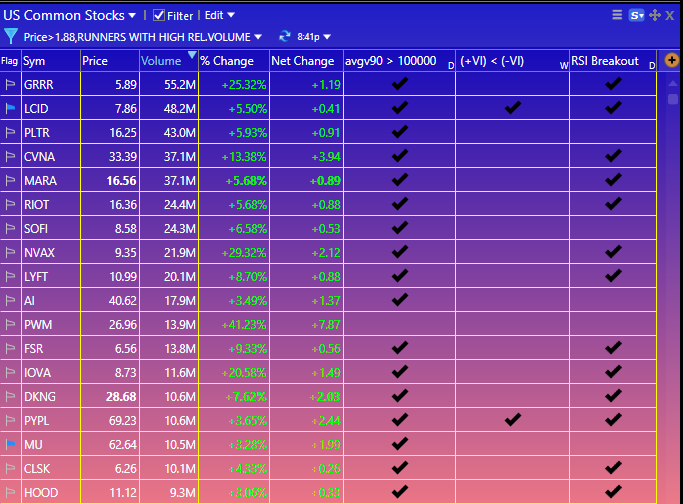Click the 40.62 price for AI
This screenshot has width=683, height=504.
[122, 301]
